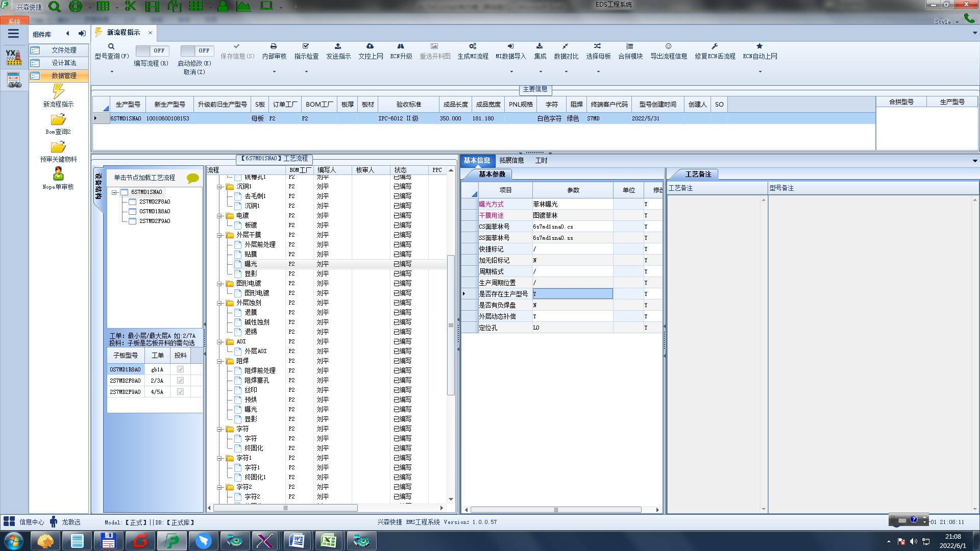The height and width of the screenshot is (551, 980).
Task: Click the process tree vertical scrollbar
Action: [x=451, y=325]
